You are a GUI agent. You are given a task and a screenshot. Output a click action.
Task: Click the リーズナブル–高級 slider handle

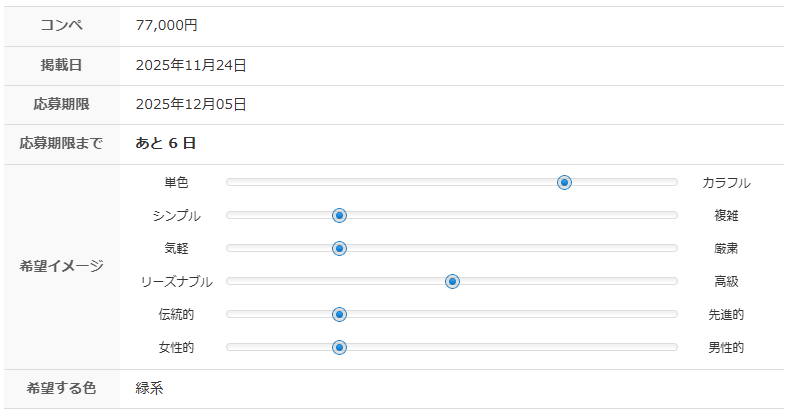click(452, 281)
